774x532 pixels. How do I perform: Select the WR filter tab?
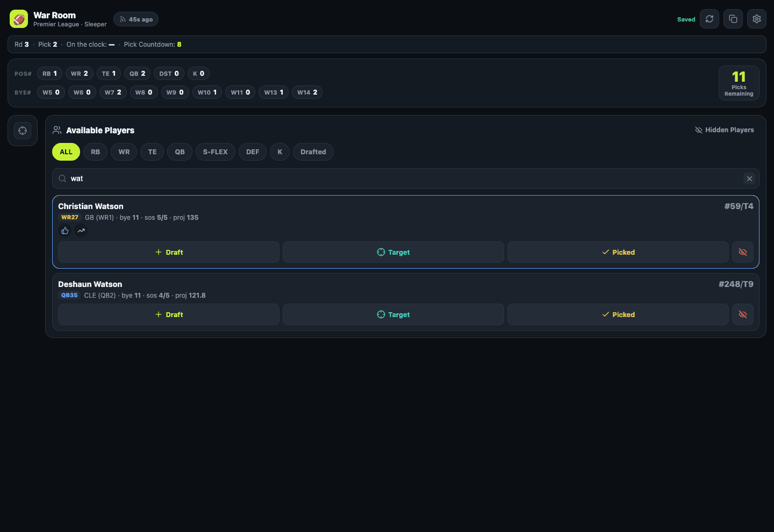click(124, 152)
